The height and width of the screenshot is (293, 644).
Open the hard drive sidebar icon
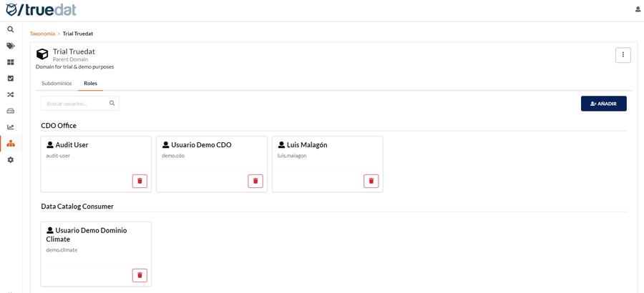[x=11, y=111]
